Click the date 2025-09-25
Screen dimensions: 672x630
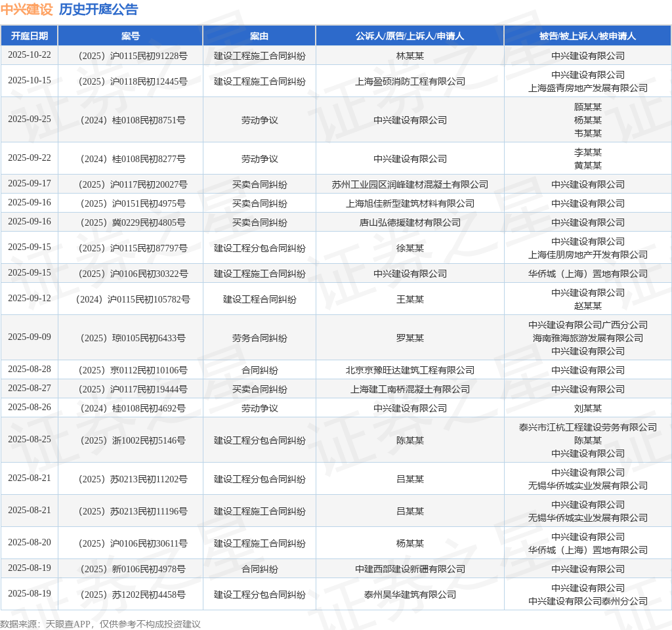[29, 119]
